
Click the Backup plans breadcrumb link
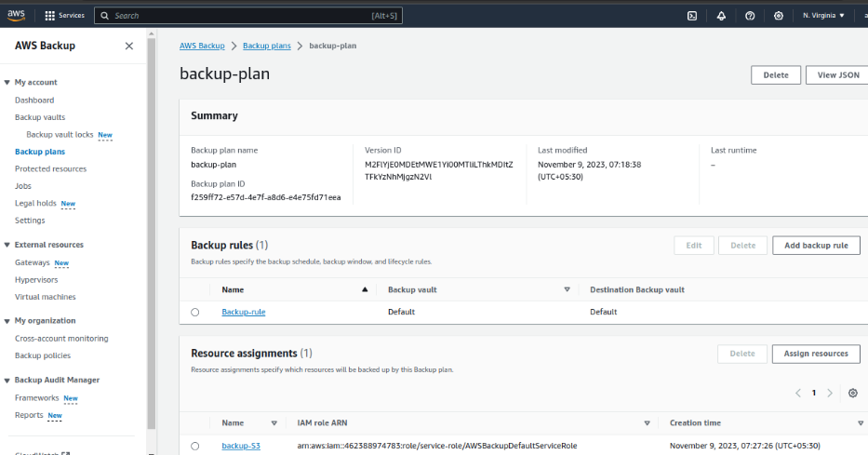[267, 46]
